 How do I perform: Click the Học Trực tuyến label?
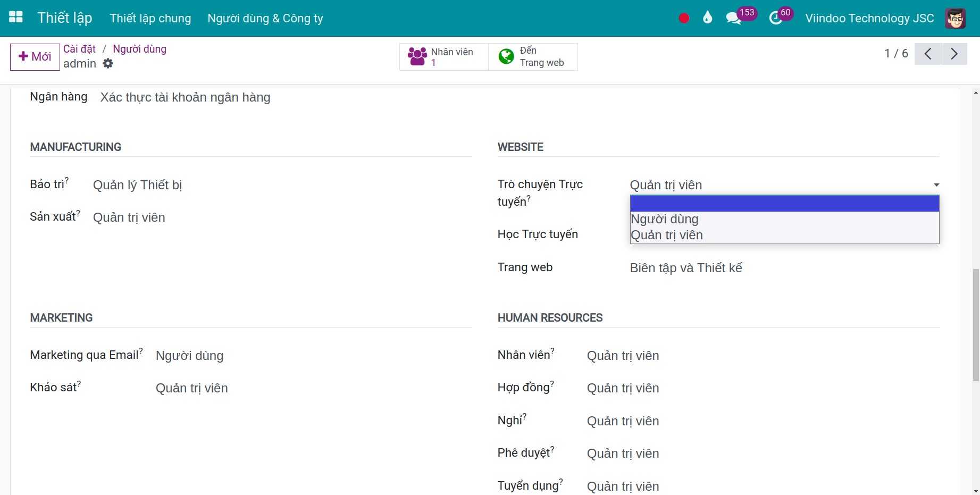tap(538, 234)
